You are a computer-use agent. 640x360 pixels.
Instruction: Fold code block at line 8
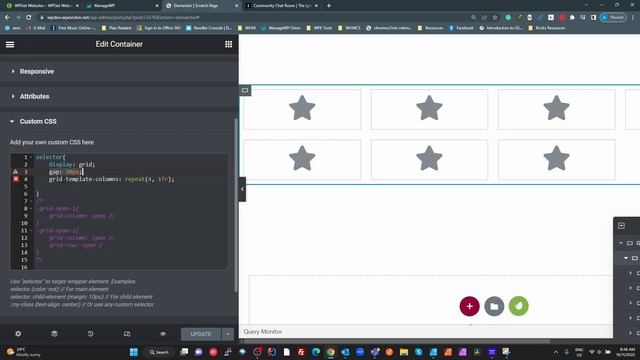(x=31, y=209)
